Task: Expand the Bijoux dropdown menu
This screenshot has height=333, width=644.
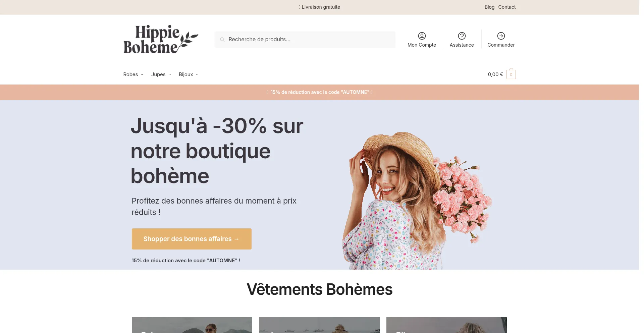Action: tap(189, 74)
